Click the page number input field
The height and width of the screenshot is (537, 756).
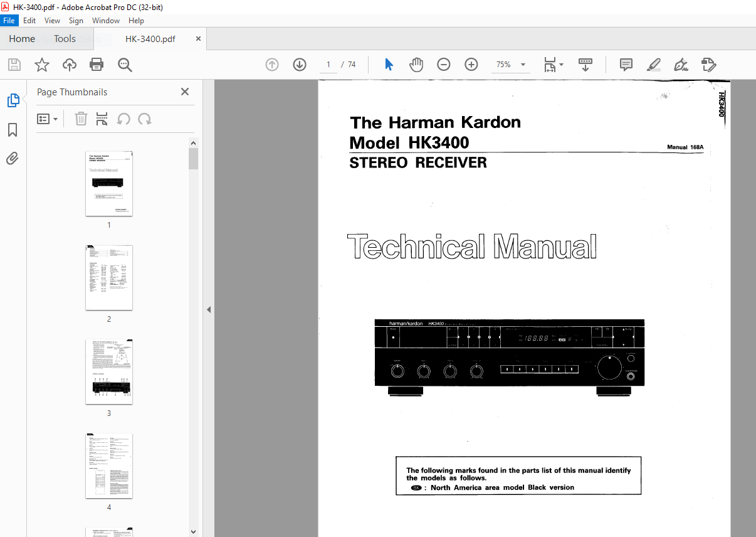tap(328, 65)
